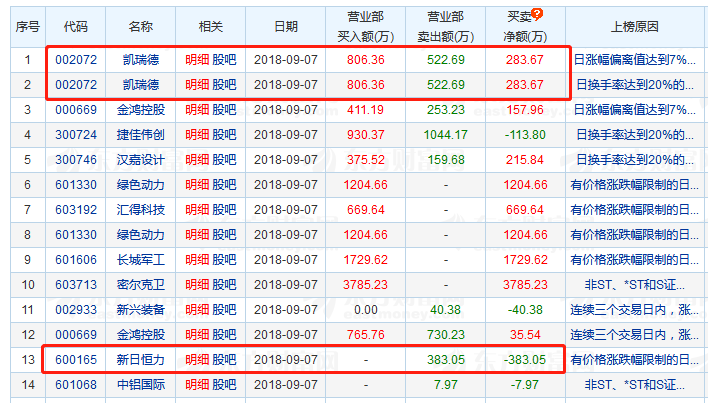Open stock code 300724 link
This screenshot has width=708, height=403.
point(75,133)
